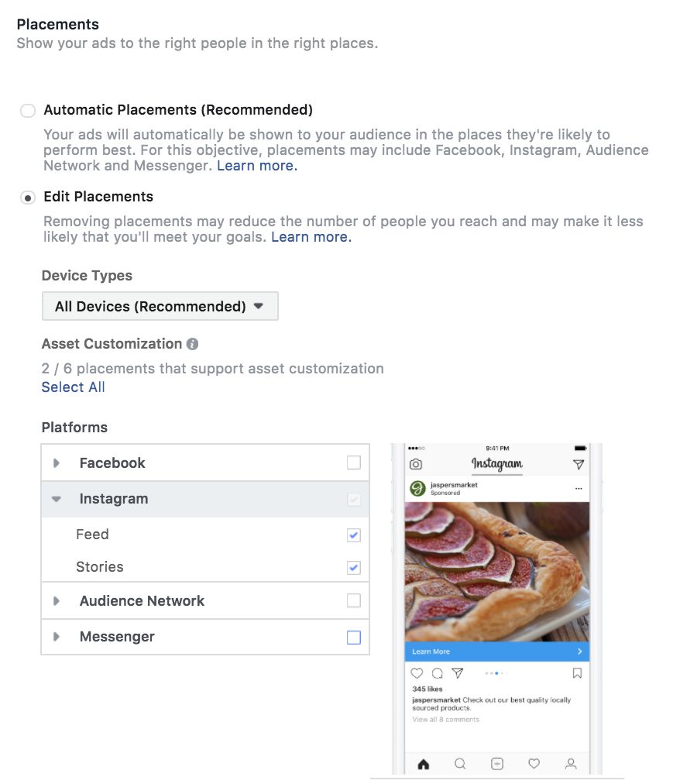Click the Select All link
The image size is (680, 784).
click(x=74, y=387)
